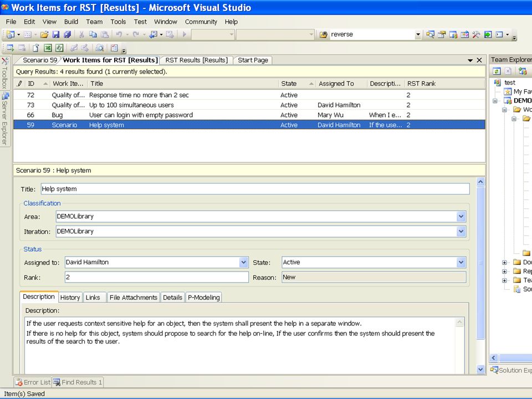The width and height of the screenshot is (532, 399).
Task: Open the Find Results 1 panel tab
Action: click(x=78, y=382)
